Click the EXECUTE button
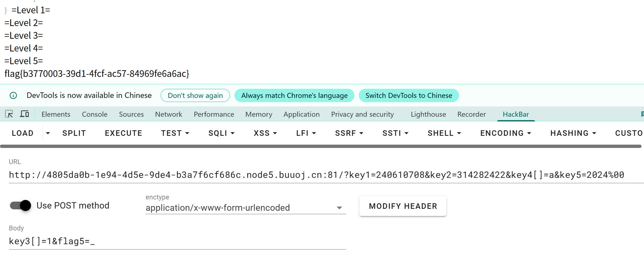This screenshot has height=263, width=644. pos(123,133)
